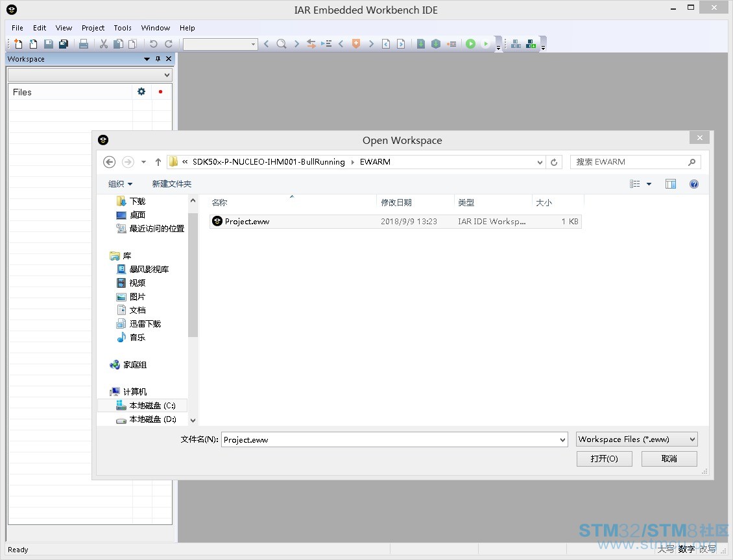Click 新建文件夹 new folder button
The height and width of the screenshot is (560, 733).
(171, 184)
